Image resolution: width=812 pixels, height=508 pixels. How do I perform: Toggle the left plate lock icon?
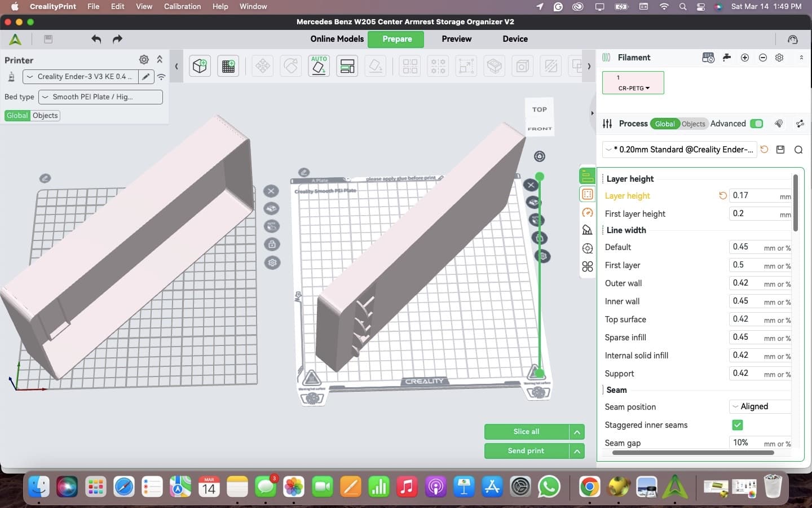272,244
